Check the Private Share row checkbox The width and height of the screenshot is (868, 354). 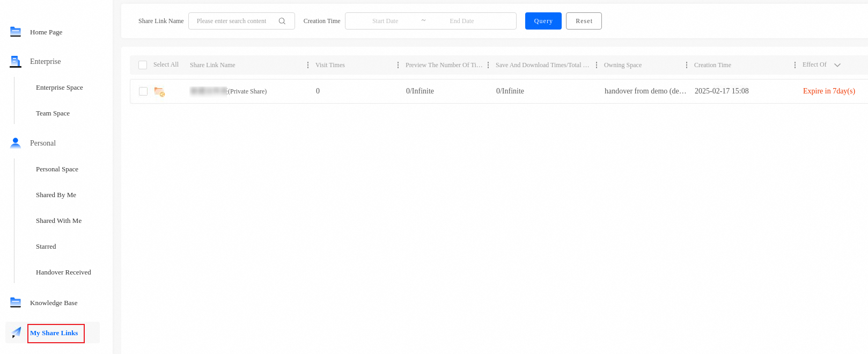pos(143,91)
